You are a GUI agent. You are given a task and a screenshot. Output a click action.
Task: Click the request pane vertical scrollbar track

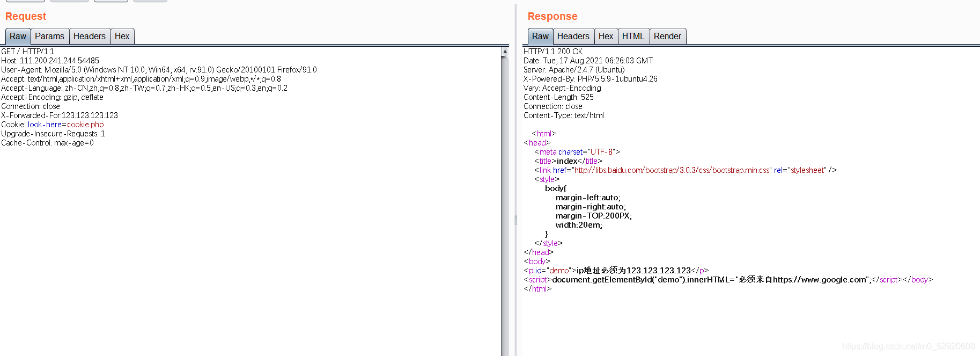coord(505,206)
